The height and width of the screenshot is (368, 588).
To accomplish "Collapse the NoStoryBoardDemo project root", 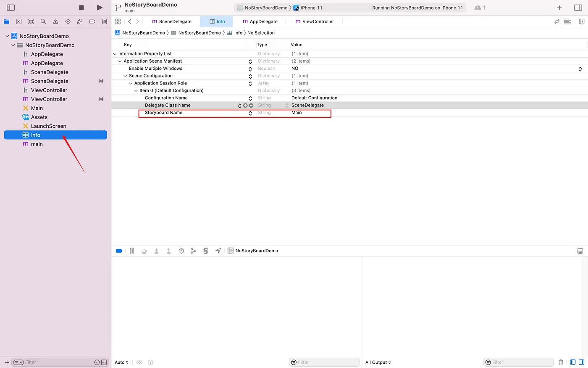I will coord(7,36).
